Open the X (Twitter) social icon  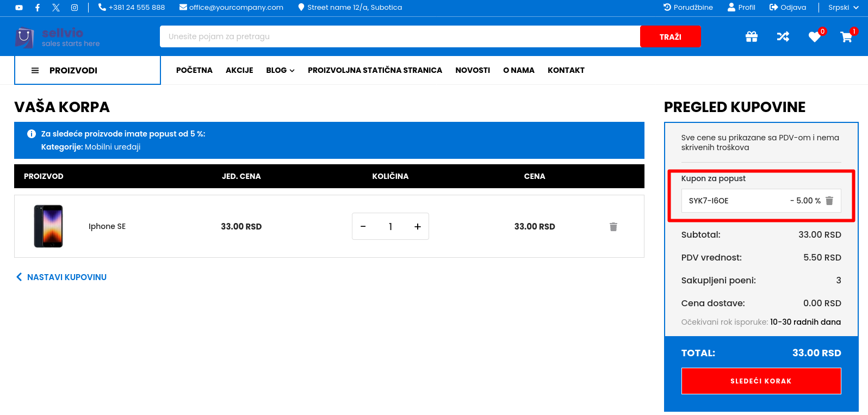[x=56, y=8]
